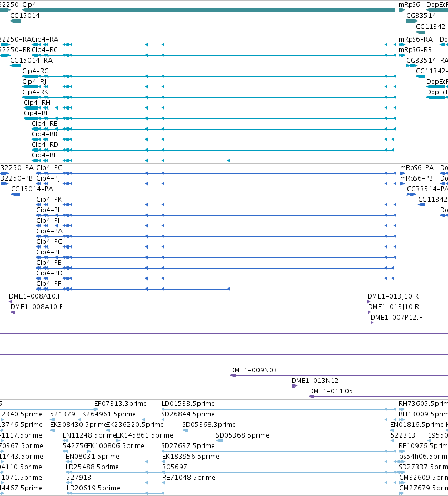Image resolution: width=448 pixels, height=496 pixels.
Task: Click the Cip4-RA transcript label
Action: [45, 39]
